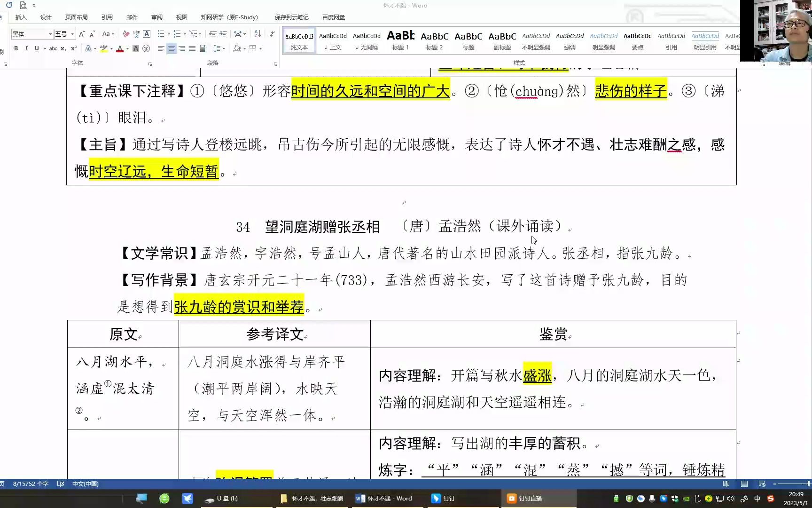
Task: Apply the 明显强调 style
Action: click(x=604, y=40)
